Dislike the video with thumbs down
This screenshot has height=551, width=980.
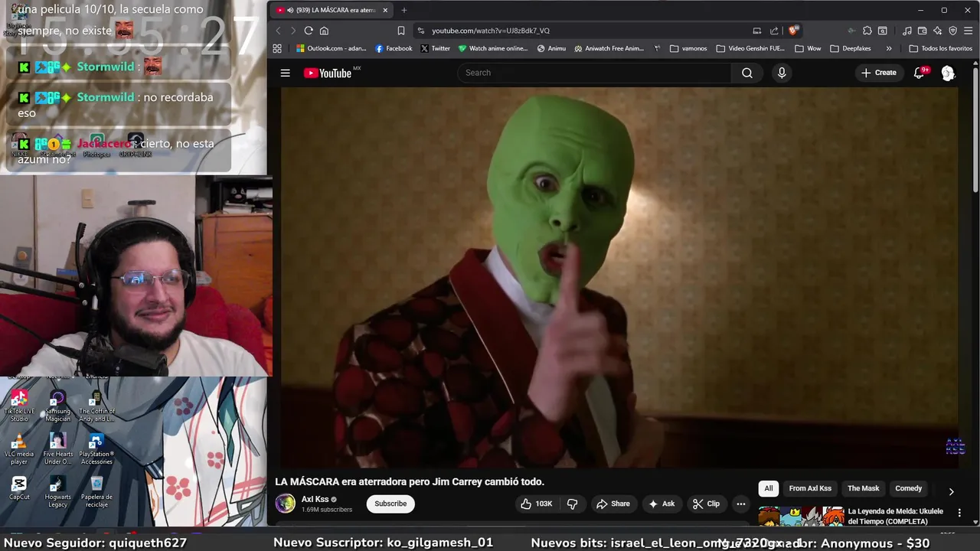coord(572,504)
